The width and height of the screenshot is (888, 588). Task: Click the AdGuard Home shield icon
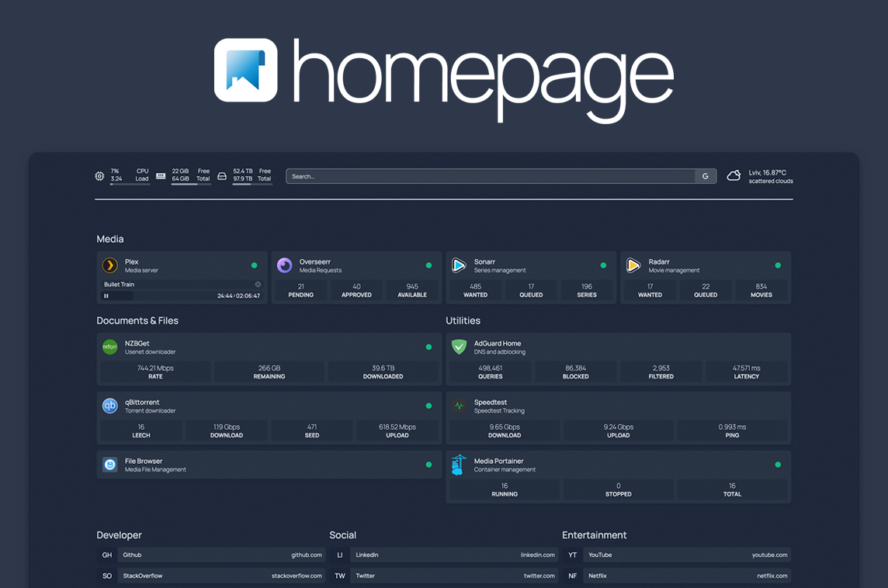tap(459, 346)
